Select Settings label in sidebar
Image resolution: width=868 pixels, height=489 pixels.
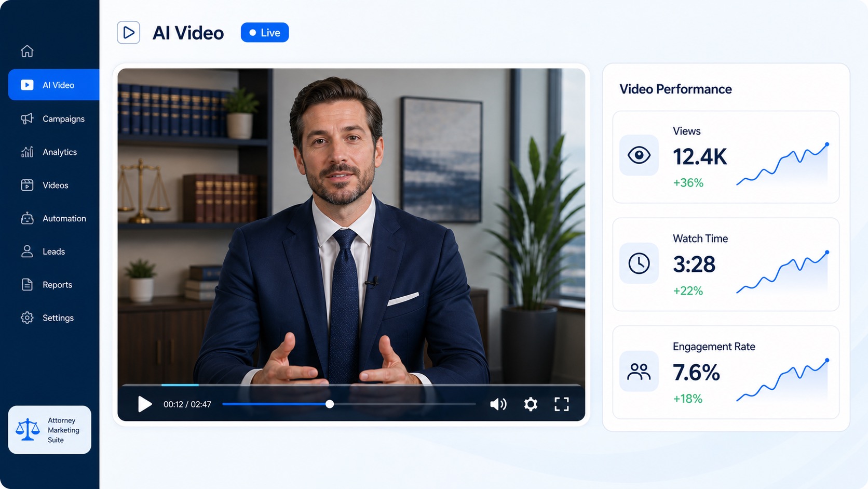click(x=58, y=318)
